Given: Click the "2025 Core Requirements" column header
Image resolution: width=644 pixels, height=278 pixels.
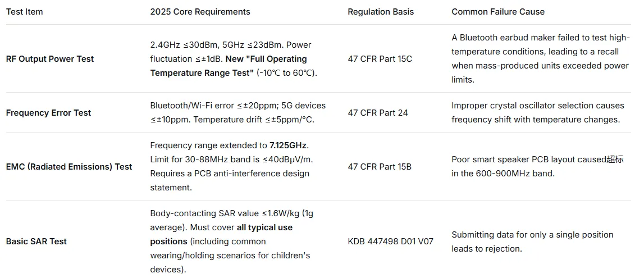Looking at the screenshot, I should coord(200,12).
